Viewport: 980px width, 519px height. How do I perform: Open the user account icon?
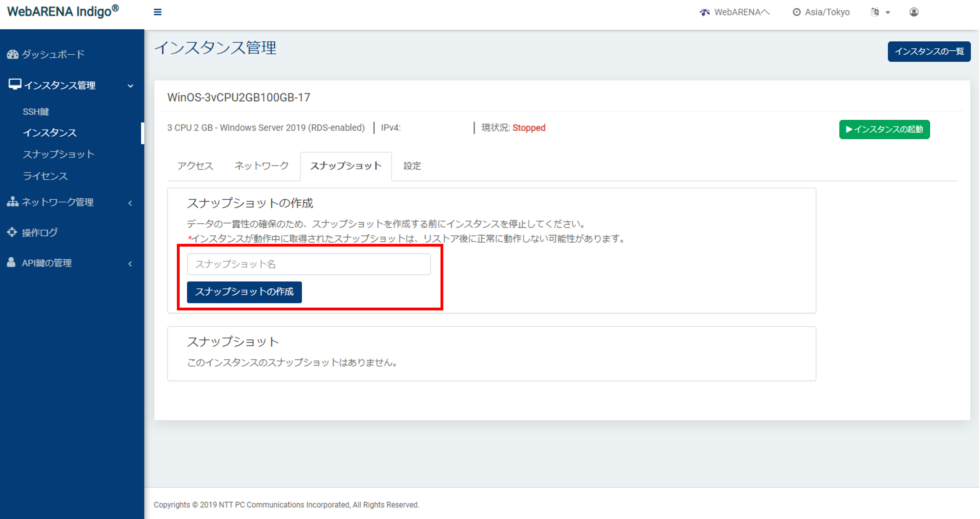(x=914, y=12)
